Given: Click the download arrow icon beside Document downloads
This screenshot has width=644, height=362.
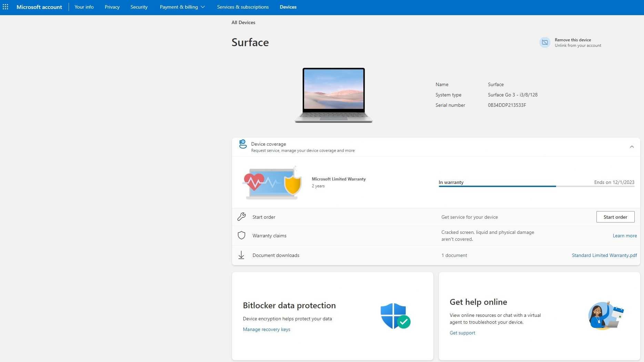Looking at the screenshot, I should (241, 255).
